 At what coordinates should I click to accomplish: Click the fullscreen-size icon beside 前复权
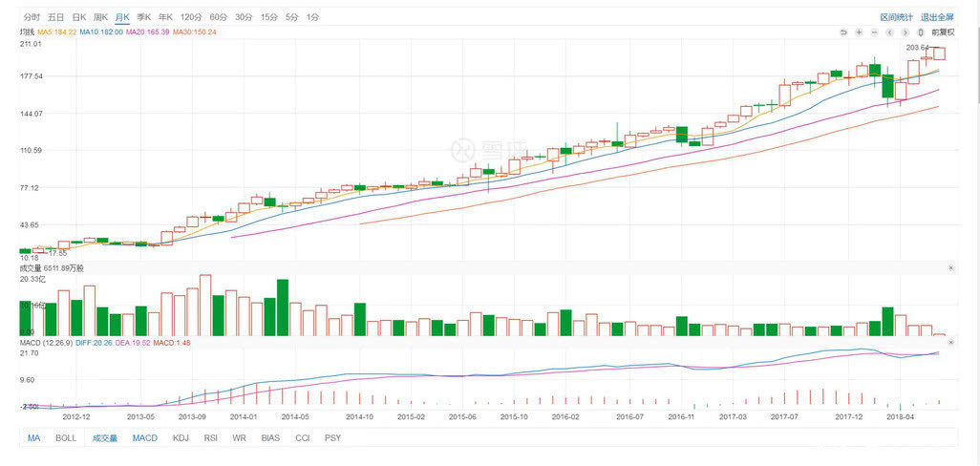(921, 32)
